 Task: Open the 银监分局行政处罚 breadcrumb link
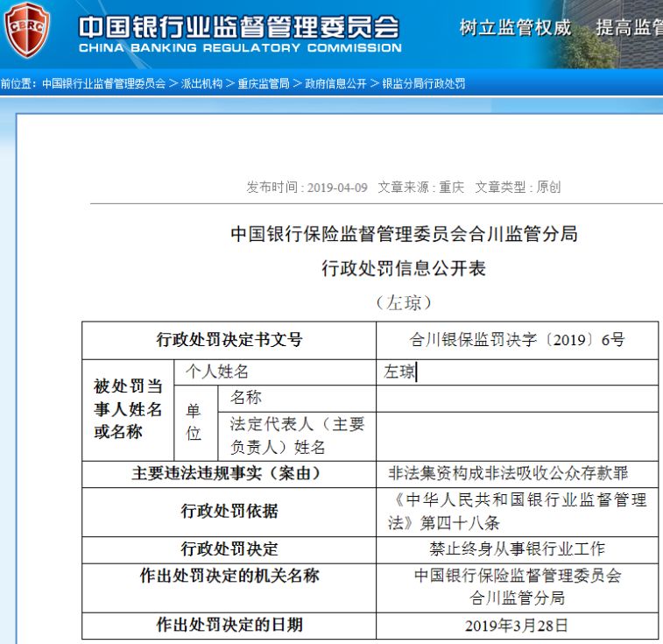pyautogui.click(x=424, y=84)
